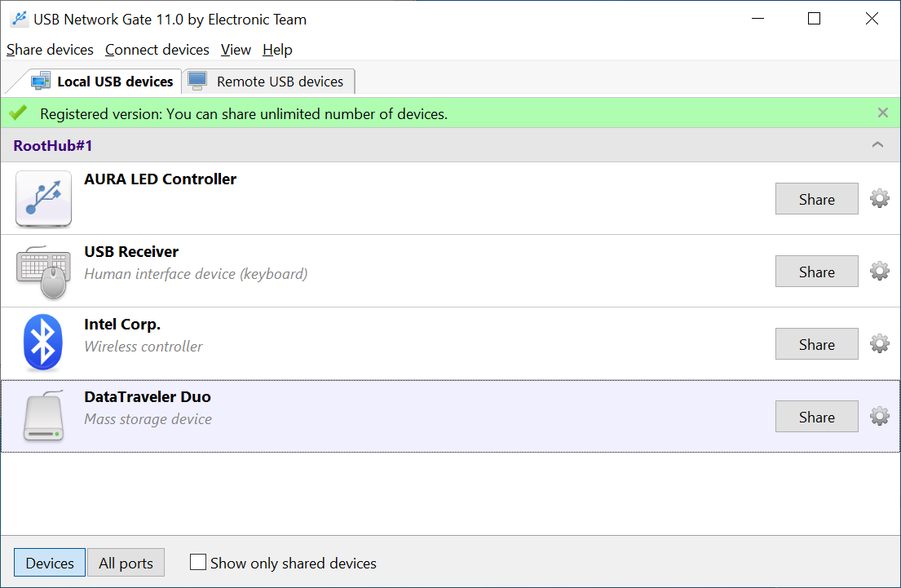Close the USB Network Gate window

pos(872,19)
